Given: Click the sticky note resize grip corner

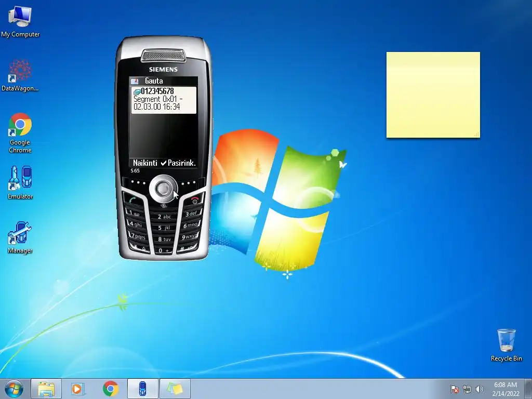Looking at the screenshot, I should (477, 135).
